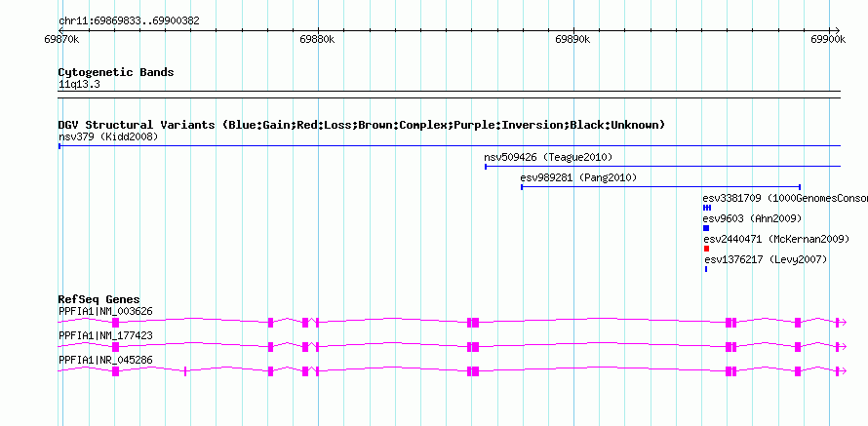Open the PPFIA1|NR_045286 gene label
This screenshot has height=426, width=868.
[x=105, y=360]
